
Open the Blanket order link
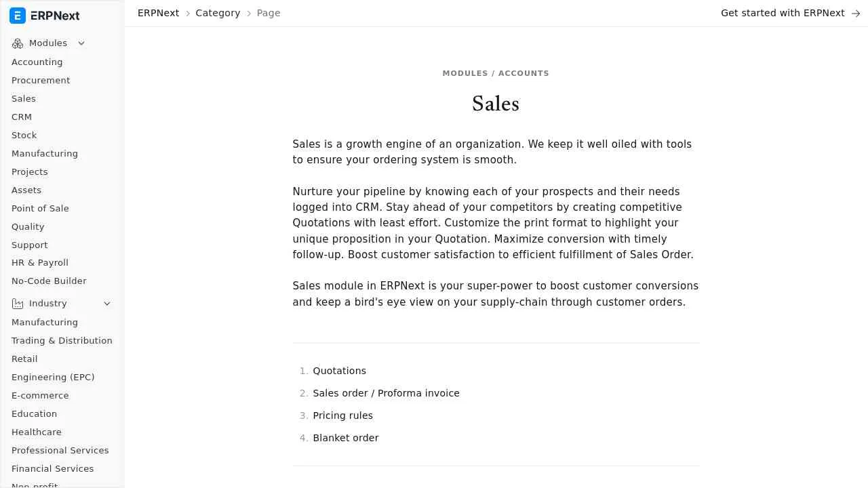pos(346,438)
